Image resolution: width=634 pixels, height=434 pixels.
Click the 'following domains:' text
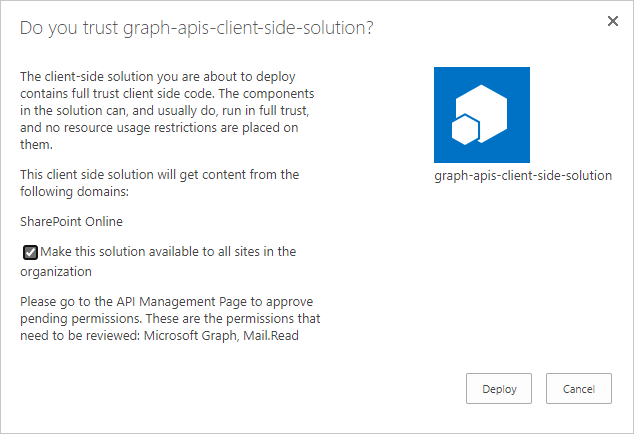74,191
